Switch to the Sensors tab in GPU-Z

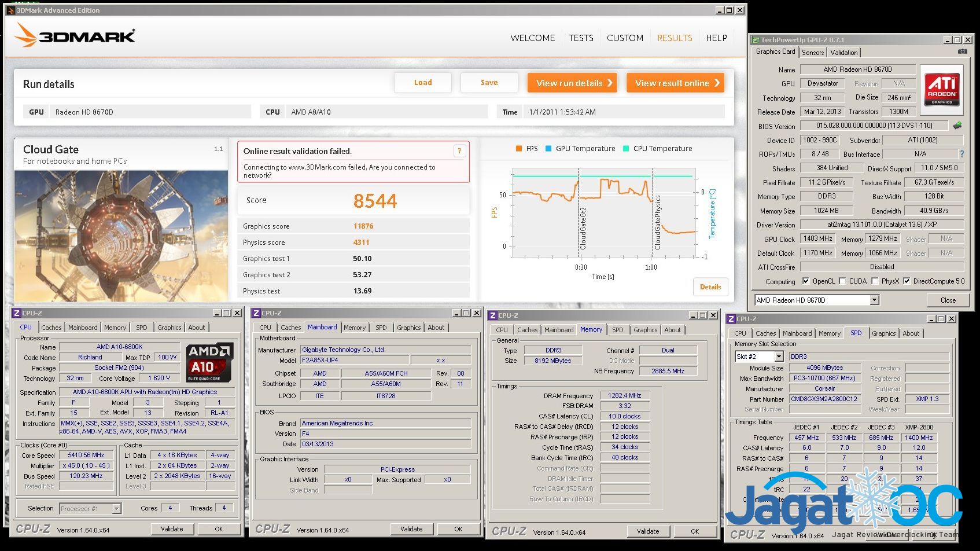tap(812, 53)
